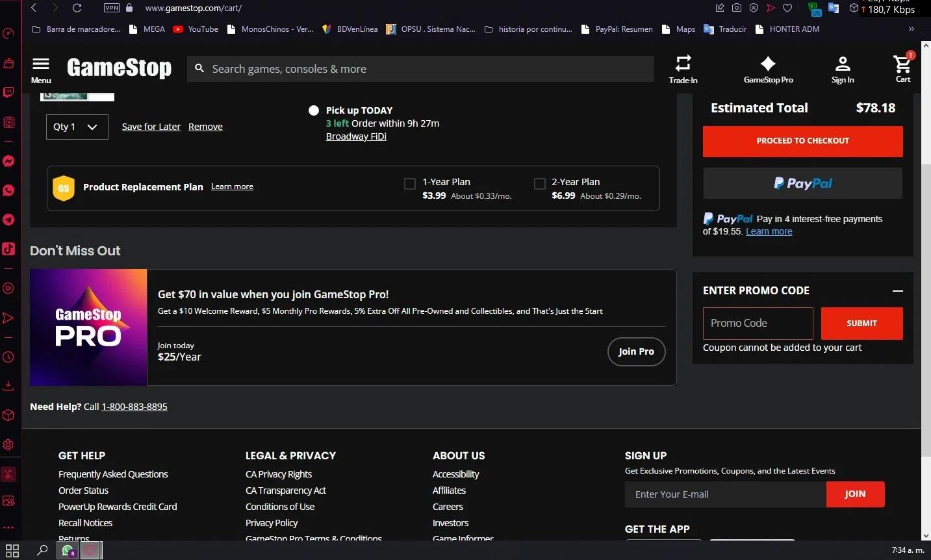Viewport: 931px width, 560px height.
Task: Click the GameStop logo
Action: click(119, 68)
